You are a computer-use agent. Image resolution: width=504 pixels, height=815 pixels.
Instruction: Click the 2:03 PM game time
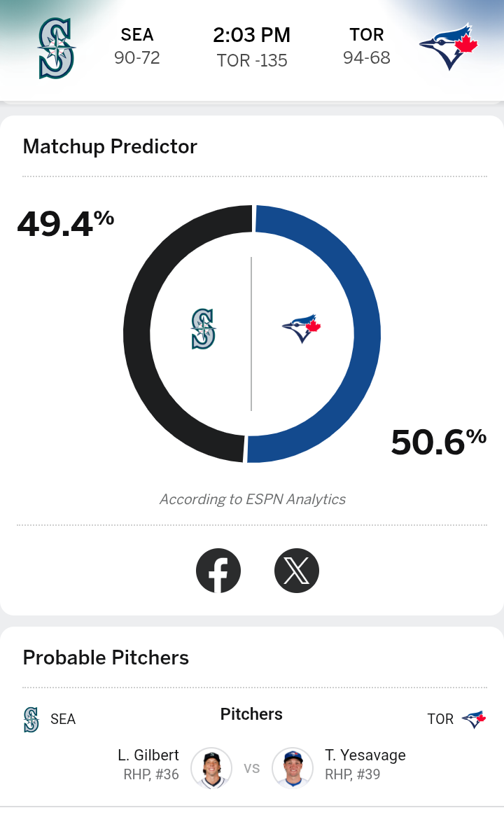(252, 35)
